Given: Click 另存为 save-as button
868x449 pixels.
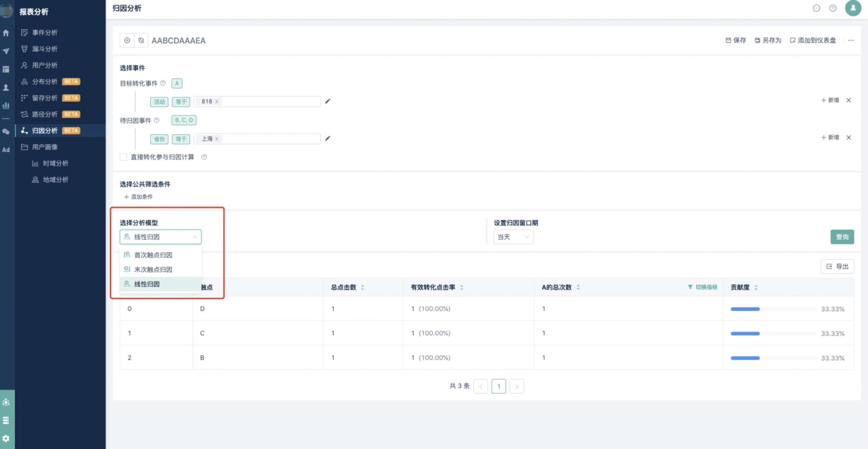Looking at the screenshot, I should pos(768,40).
